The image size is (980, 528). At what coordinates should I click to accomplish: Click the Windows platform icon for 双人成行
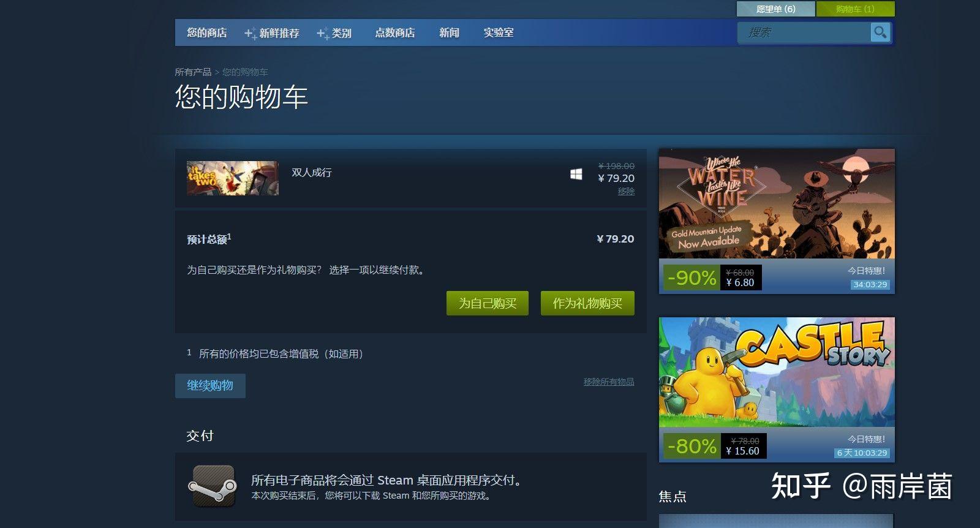pos(576,175)
